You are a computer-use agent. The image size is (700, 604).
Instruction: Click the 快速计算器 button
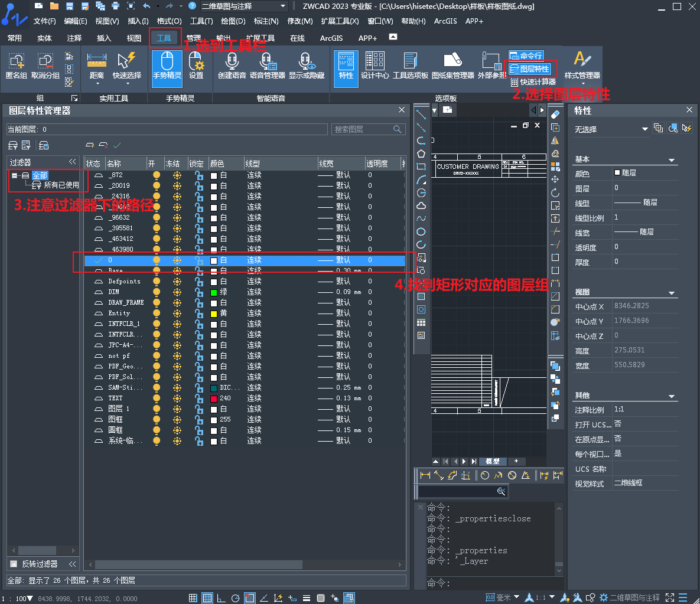click(533, 81)
